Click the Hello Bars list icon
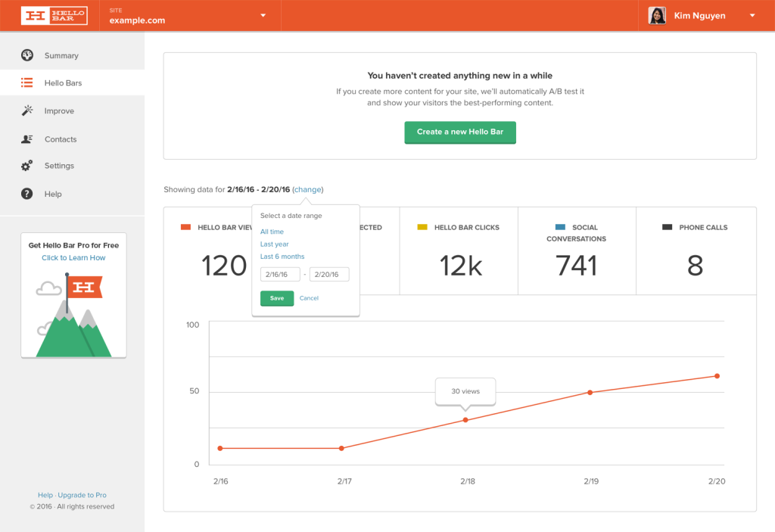775x532 pixels. coord(26,82)
